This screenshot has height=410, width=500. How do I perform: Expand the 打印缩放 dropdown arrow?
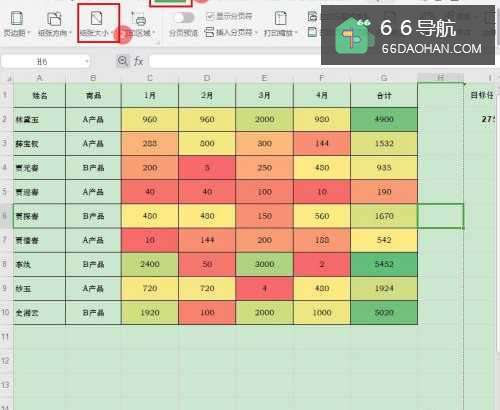296,33
